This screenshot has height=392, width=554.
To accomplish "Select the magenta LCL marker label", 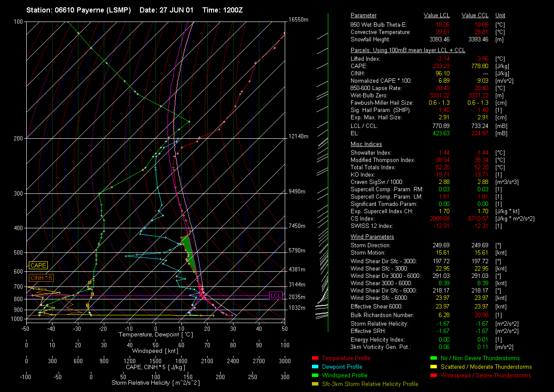I will point(276,296).
